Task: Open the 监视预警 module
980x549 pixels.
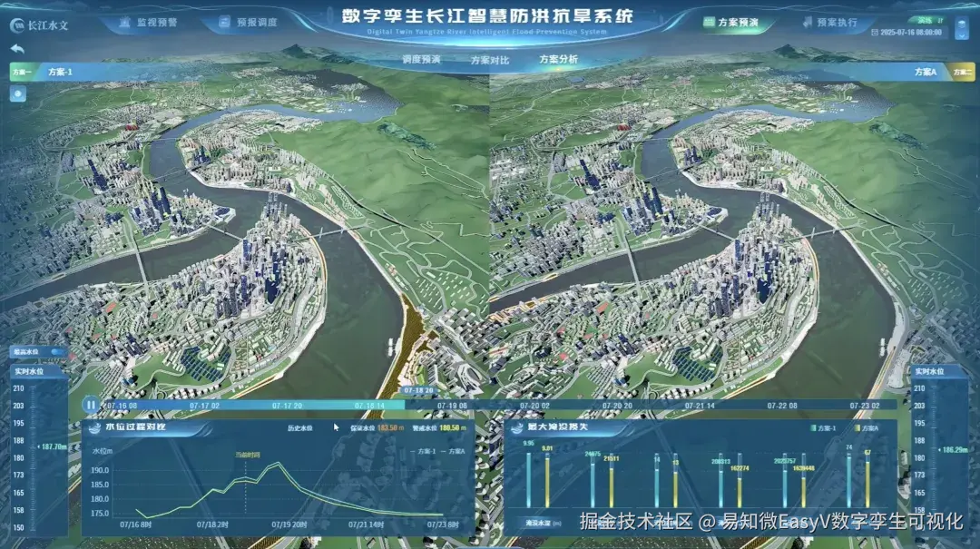Action: pos(149,22)
